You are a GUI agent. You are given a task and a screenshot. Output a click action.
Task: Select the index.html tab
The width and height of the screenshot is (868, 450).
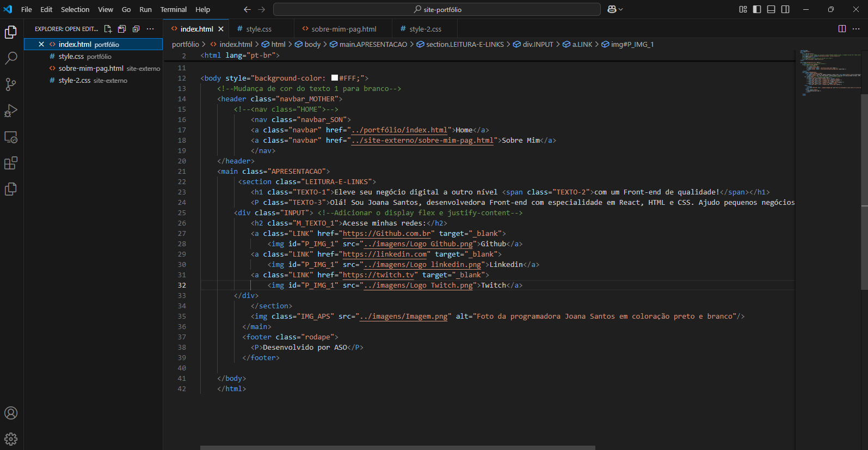[196, 29]
